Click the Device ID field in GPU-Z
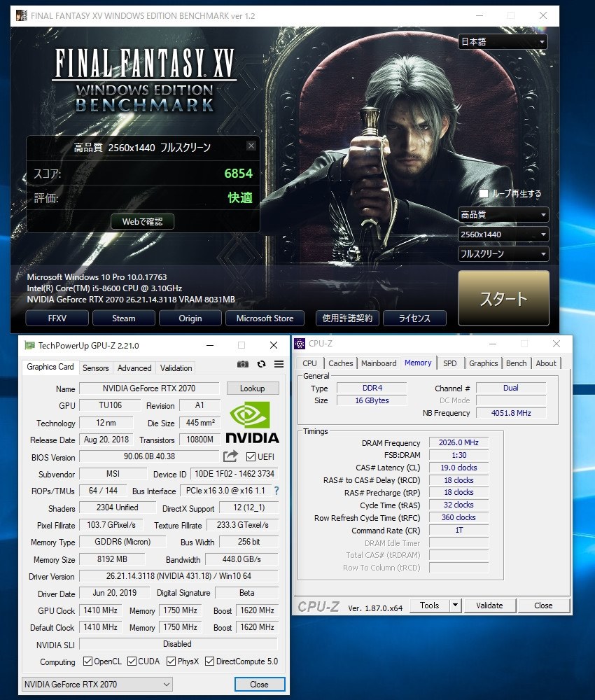 (234, 473)
